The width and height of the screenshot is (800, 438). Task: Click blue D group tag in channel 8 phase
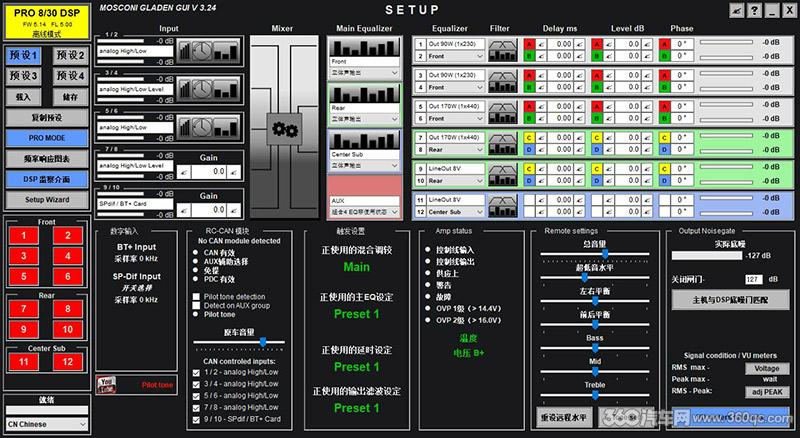(664, 150)
